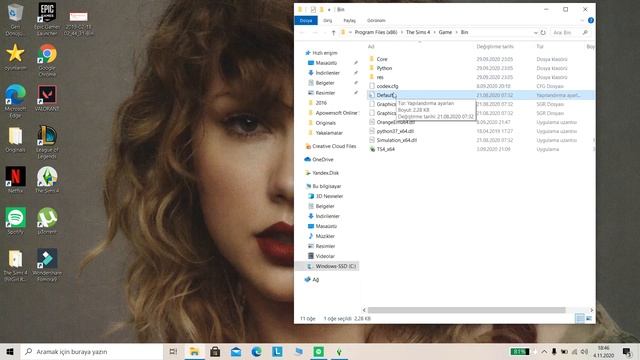This screenshot has height=360, width=640.
Task: Open µTorrent desktop shortcut
Action: pos(47,221)
